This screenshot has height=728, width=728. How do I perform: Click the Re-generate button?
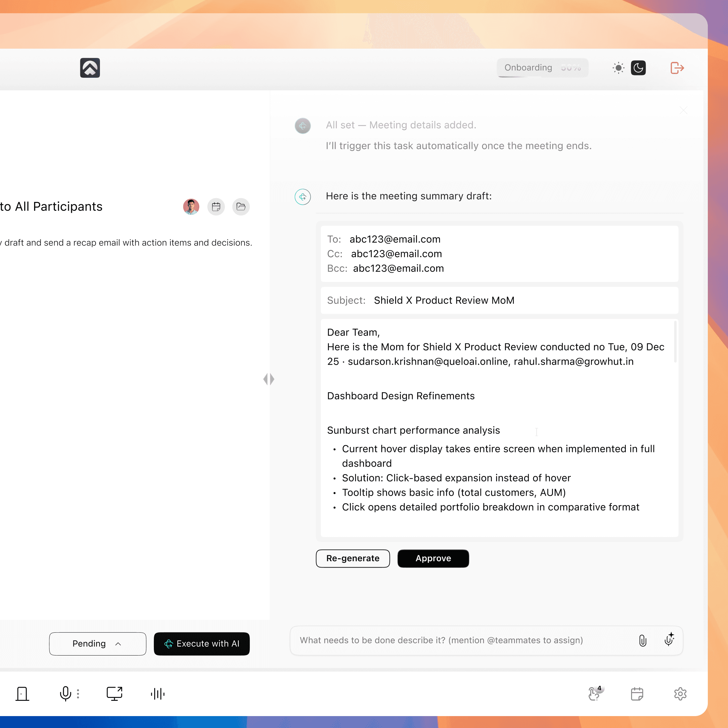pos(353,558)
